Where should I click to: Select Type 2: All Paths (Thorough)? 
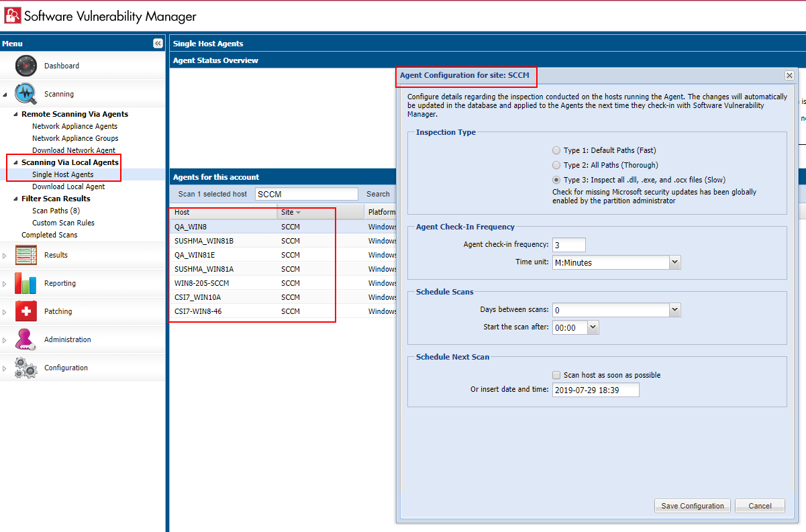point(556,165)
